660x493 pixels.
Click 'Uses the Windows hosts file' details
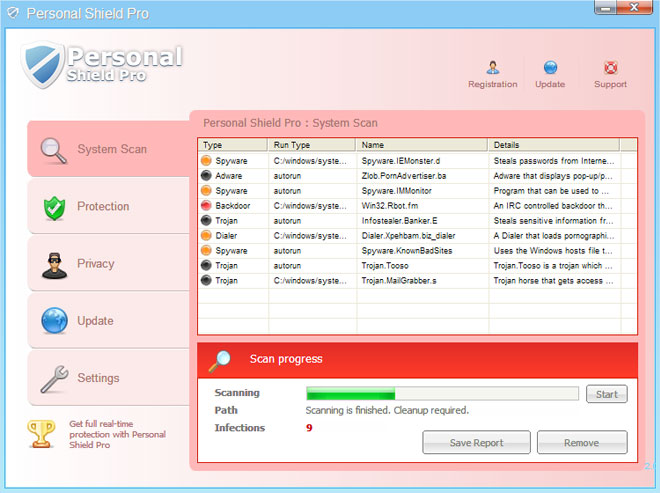553,250
